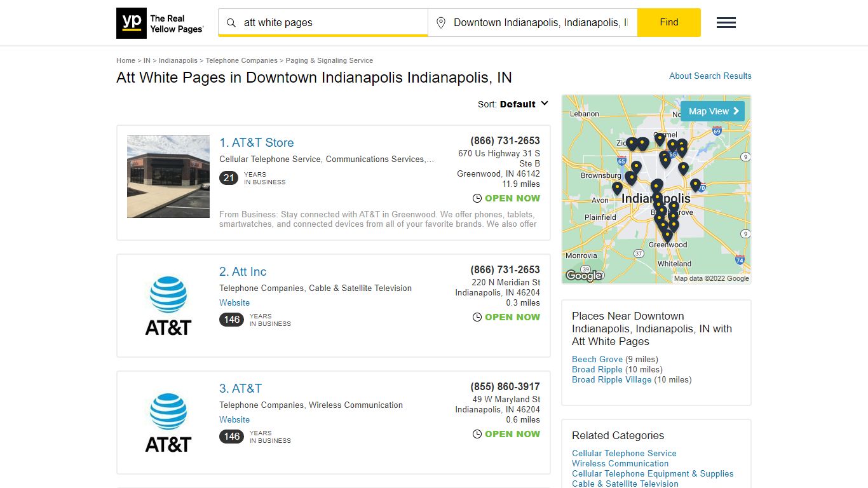
Task: Open About Search Results link
Action: pyautogui.click(x=710, y=76)
